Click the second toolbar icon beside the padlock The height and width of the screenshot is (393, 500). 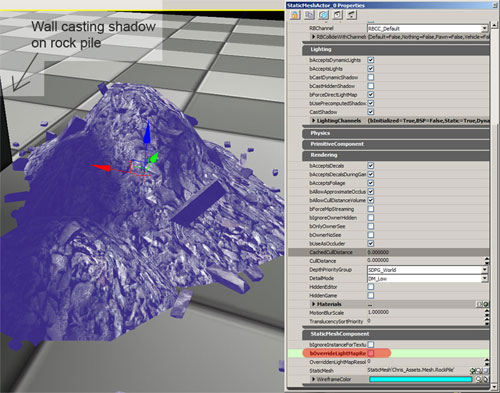click(x=309, y=15)
